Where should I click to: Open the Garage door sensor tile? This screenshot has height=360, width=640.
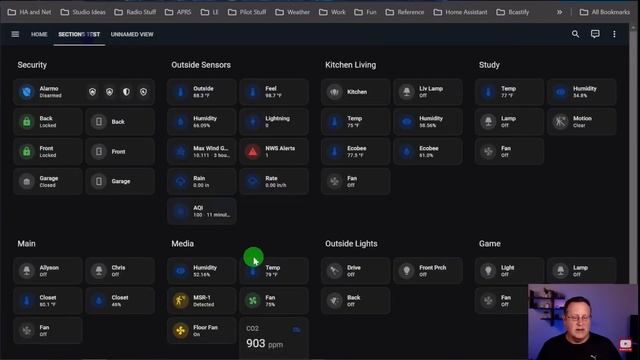click(x=120, y=181)
